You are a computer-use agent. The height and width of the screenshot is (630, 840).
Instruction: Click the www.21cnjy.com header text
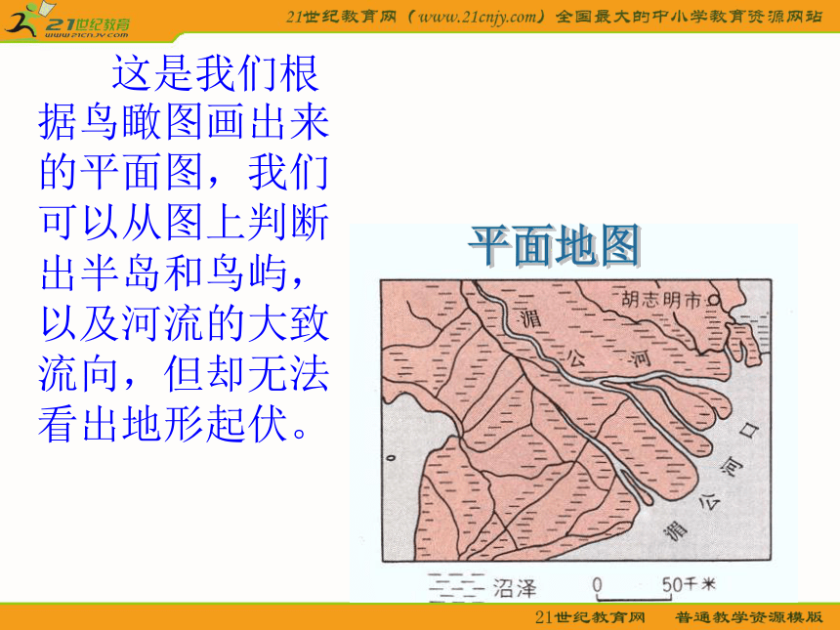pos(477,17)
